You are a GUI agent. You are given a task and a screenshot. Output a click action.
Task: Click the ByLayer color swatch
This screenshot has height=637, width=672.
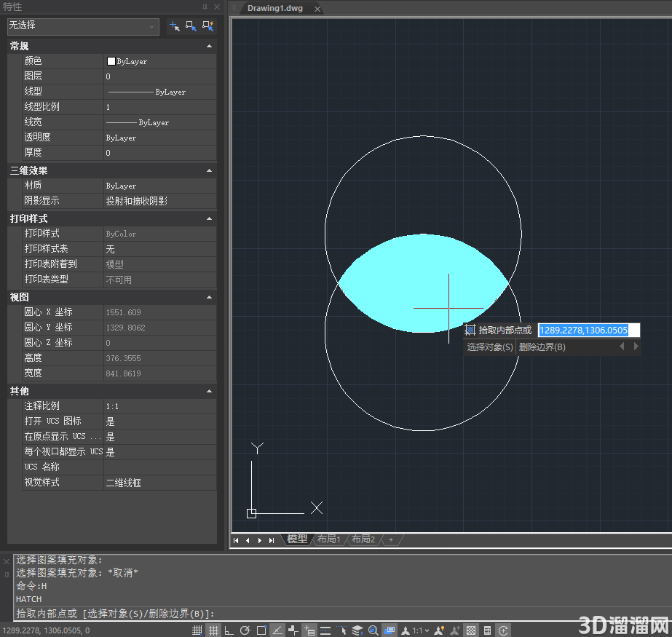pos(111,61)
